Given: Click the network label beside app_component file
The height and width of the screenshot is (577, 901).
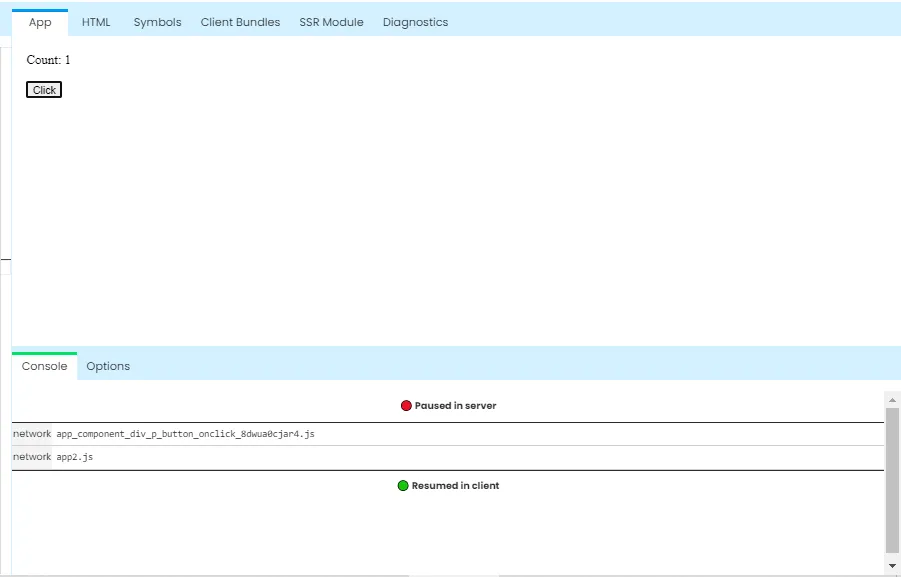Looking at the screenshot, I should (x=32, y=434).
